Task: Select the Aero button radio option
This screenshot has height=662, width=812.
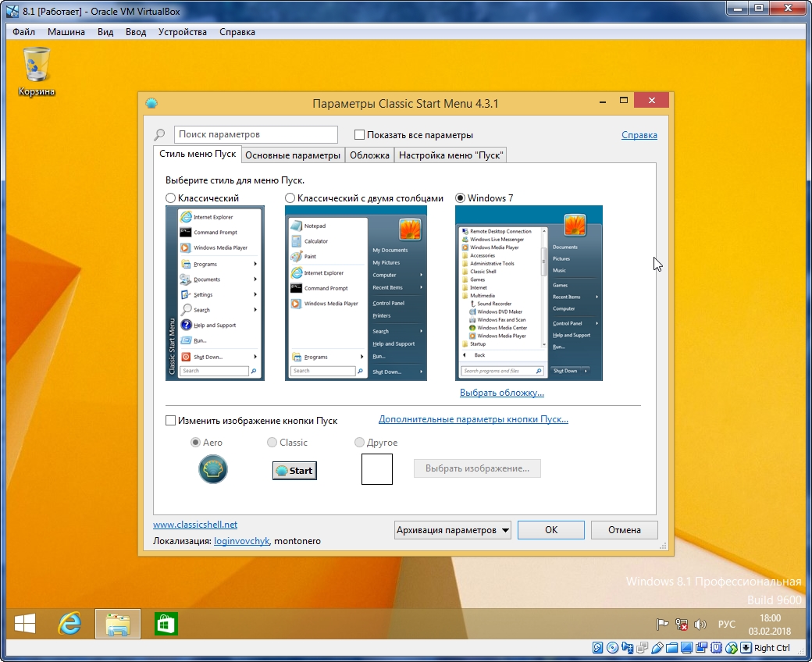Action: pyautogui.click(x=195, y=442)
